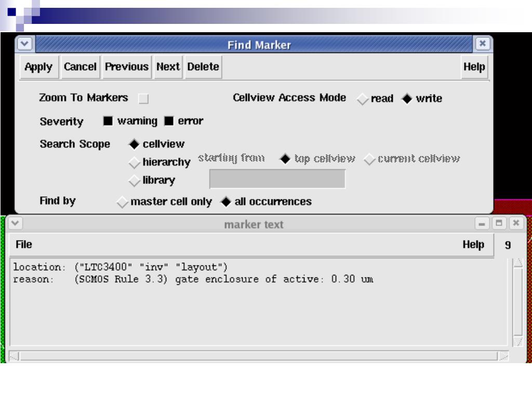Click vertical scrollbar down arrow
The image size is (532, 399).
point(518,341)
